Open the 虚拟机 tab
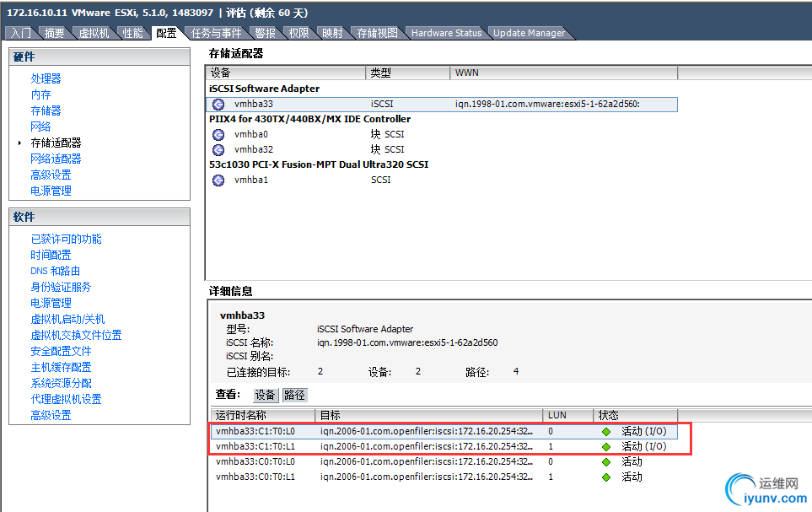 [x=94, y=33]
